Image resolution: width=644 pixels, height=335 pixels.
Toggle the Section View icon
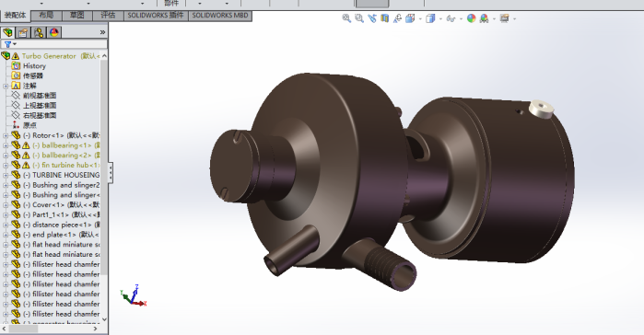point(384,18)
